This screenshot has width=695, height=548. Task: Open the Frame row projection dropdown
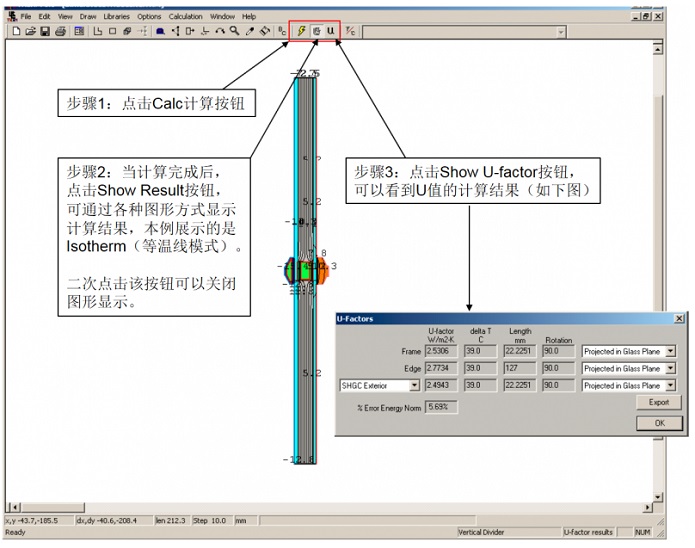(669, 351)
